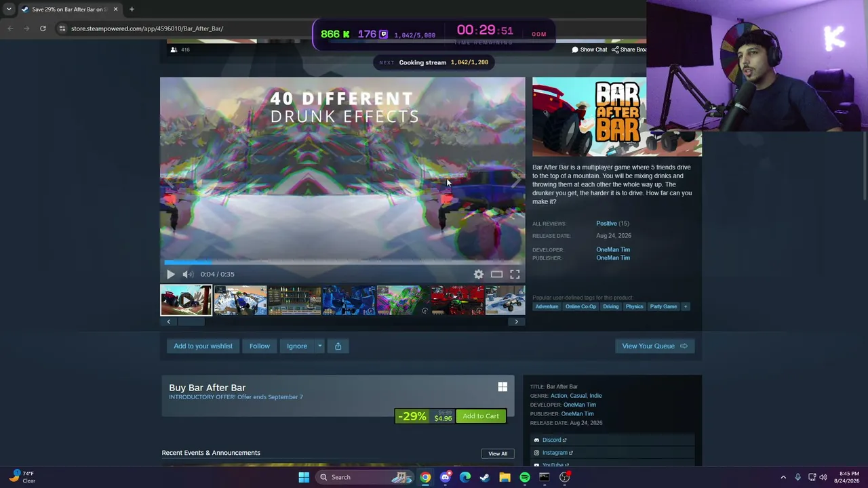Seek along the trailer progress bar

click(x=342, y=262)
